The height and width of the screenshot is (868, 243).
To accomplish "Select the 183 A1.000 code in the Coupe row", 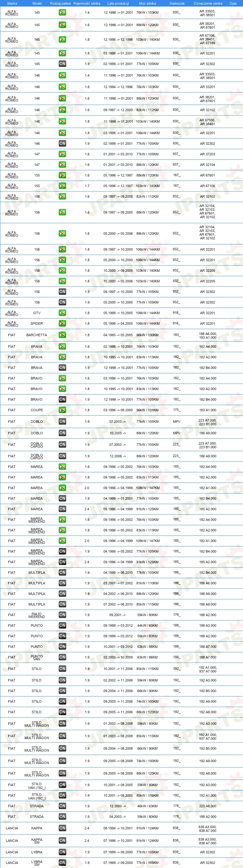I will tap(208, 410).
